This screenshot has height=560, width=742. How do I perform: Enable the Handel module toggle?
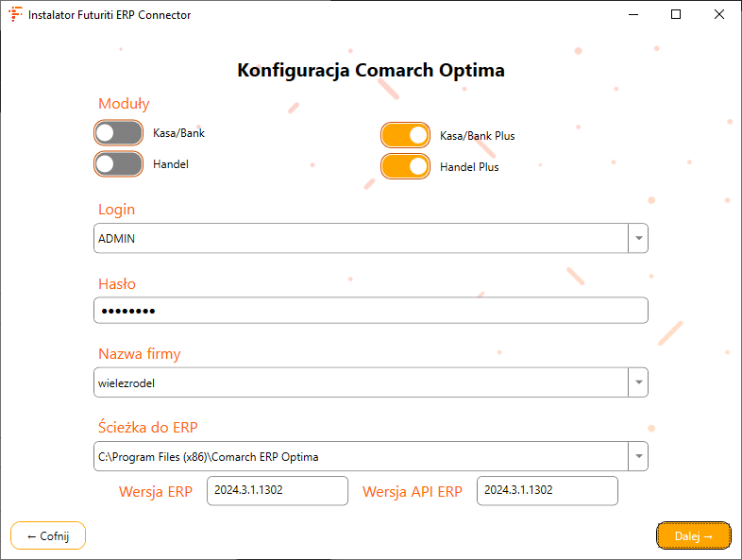point(118,164)
